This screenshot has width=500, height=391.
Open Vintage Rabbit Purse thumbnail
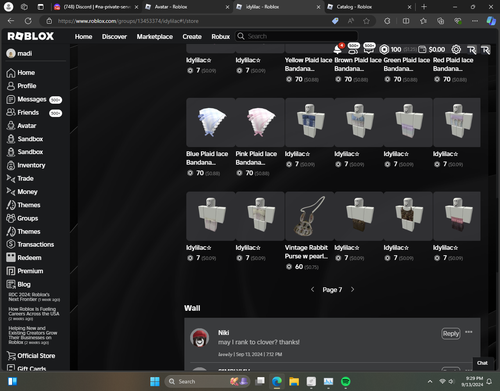[x=309, y=216]
